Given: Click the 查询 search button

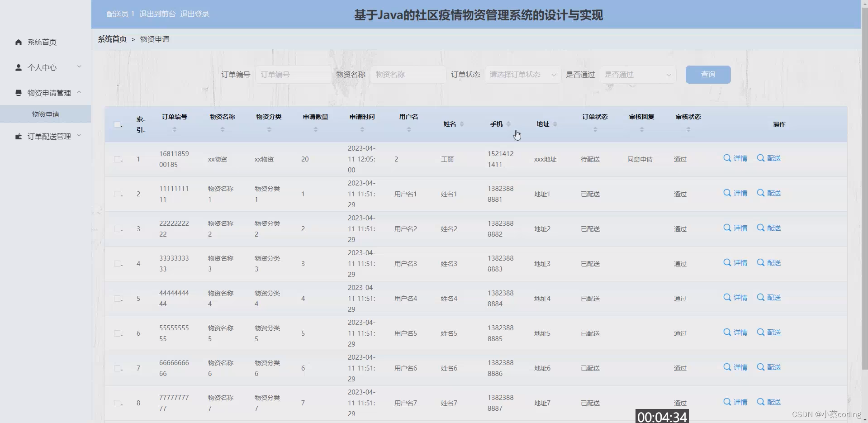Looking at the screenshot, I should tap(708, 75).
